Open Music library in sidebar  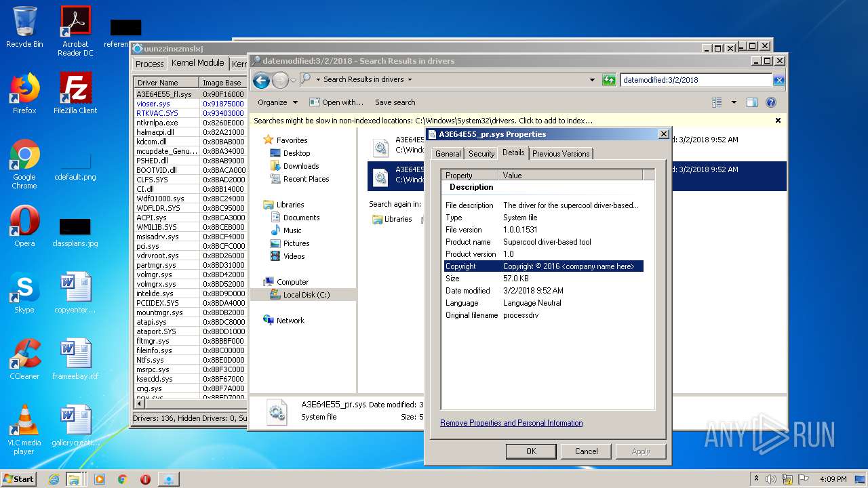pos(292,230)
